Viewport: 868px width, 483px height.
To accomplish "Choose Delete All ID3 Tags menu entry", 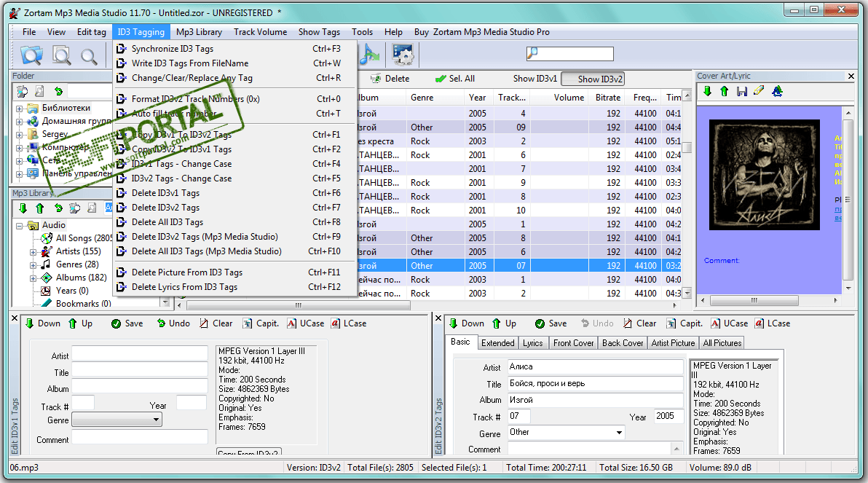I will click(x=235, y=222).
